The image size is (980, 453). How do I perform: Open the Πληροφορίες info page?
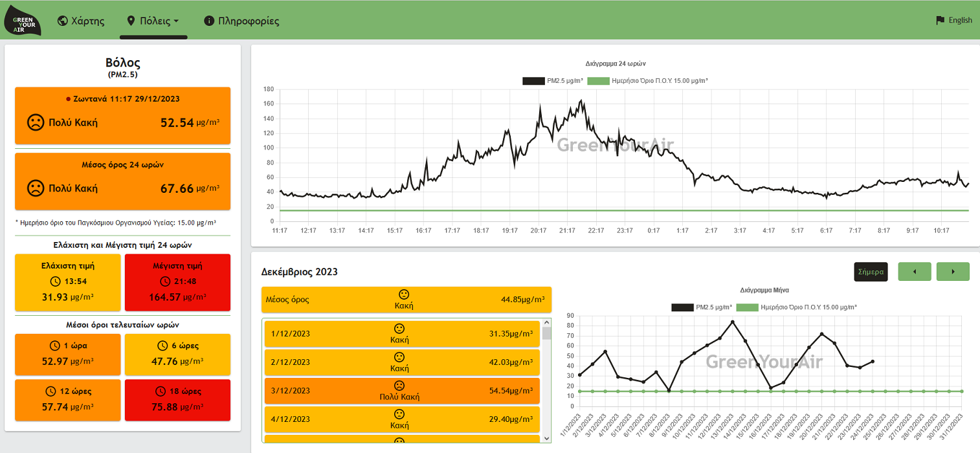point(241,21)
